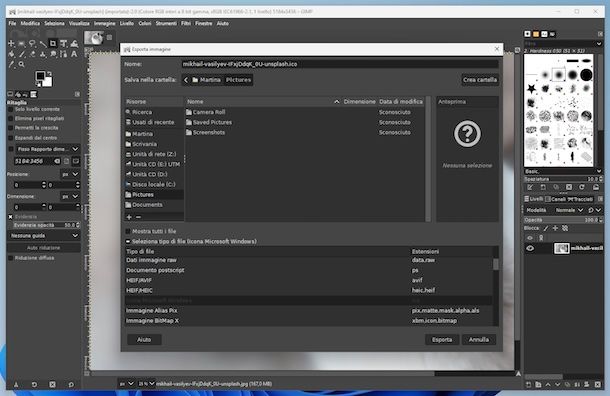Image resolution: width=610 pixels, height=396 pixels.
Task: Open the Posizione px unit dropdown
Action: click(x=70, y=174)
